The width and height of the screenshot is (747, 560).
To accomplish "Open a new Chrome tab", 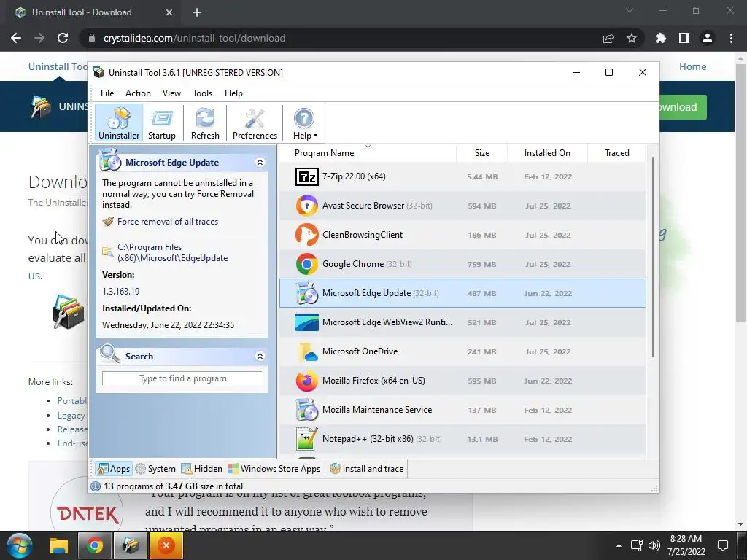I will click(x=197, y=12).
